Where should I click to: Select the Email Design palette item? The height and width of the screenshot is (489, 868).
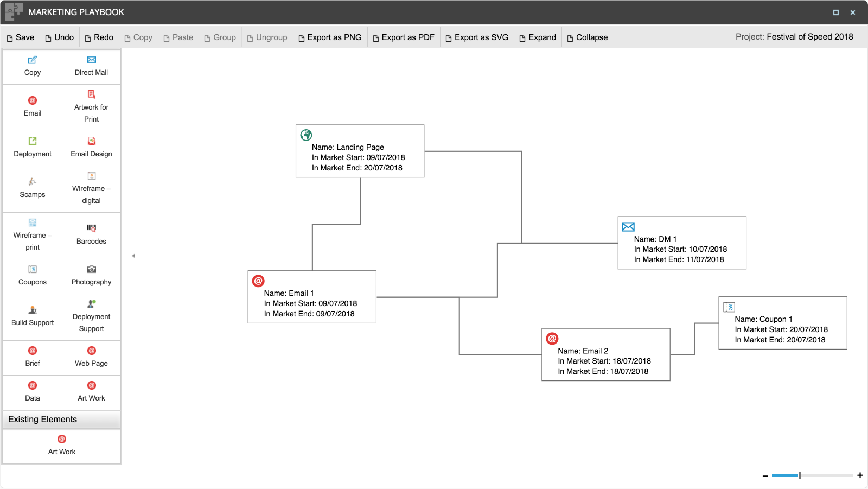click(x=91, y=148)
